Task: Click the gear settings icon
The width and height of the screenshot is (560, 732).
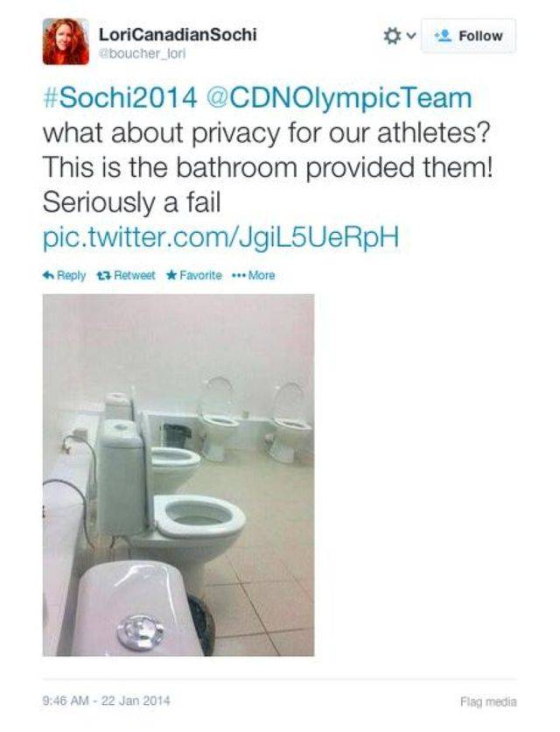Action: click(392, 36)
